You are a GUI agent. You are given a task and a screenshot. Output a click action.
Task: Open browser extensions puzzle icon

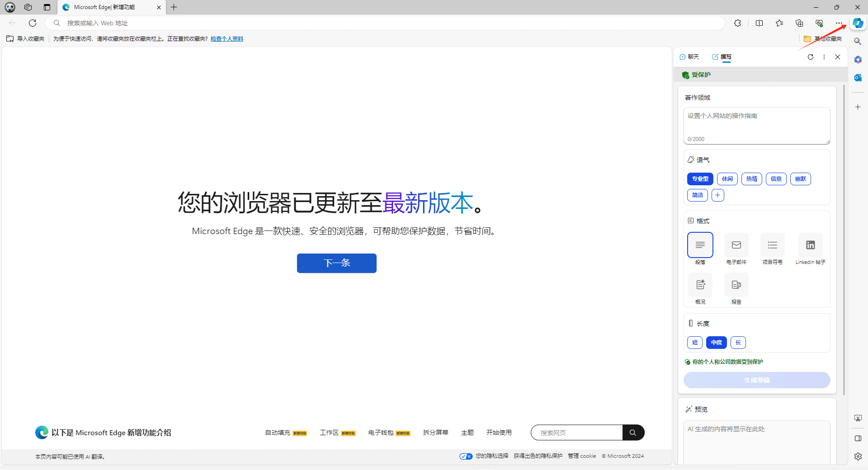[737, 23]
